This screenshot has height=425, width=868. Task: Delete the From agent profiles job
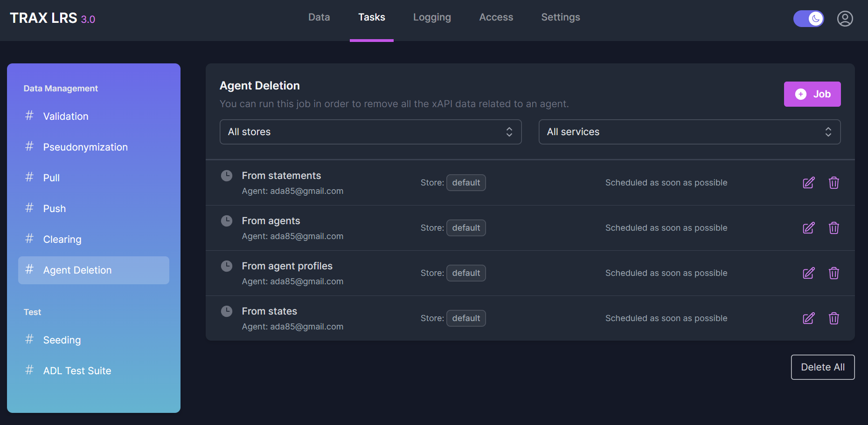tap(833, 273)
